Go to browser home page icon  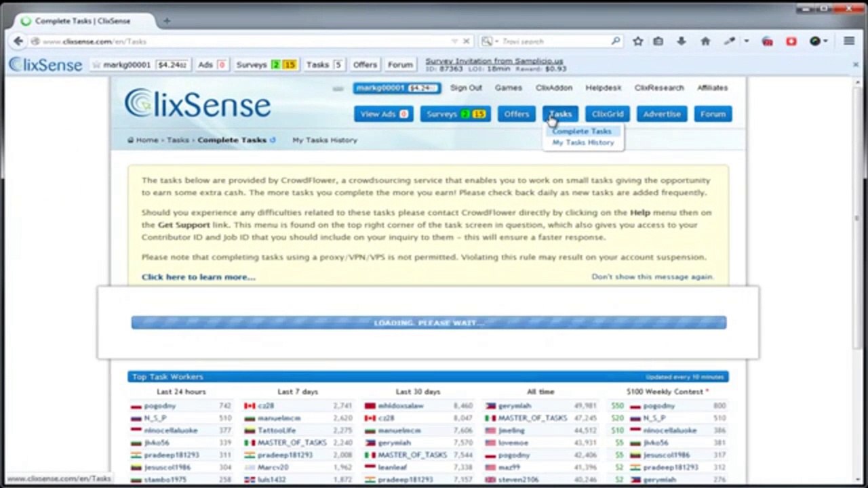coord(705,41)
